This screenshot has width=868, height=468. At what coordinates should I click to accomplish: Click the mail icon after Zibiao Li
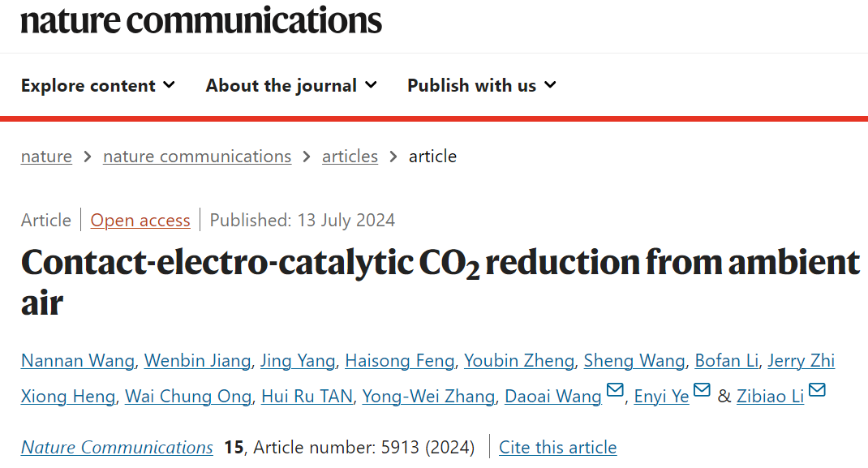click(x=817, y=390)
